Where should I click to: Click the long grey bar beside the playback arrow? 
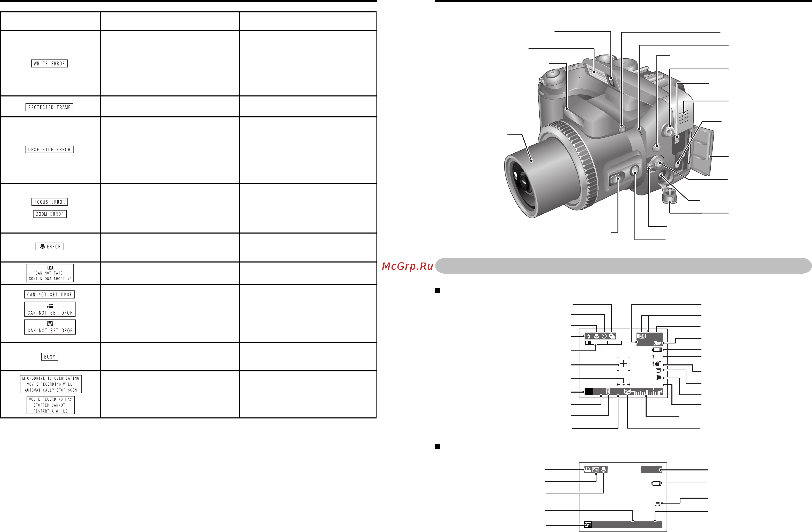pos(627,525)
